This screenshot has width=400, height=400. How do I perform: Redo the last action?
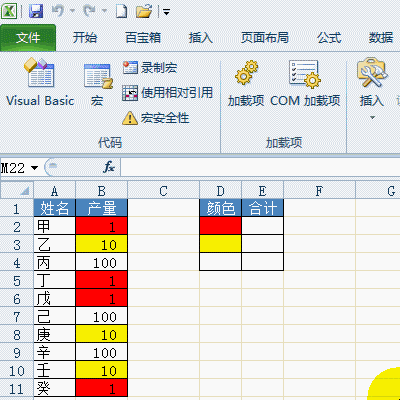coord(90,11)
